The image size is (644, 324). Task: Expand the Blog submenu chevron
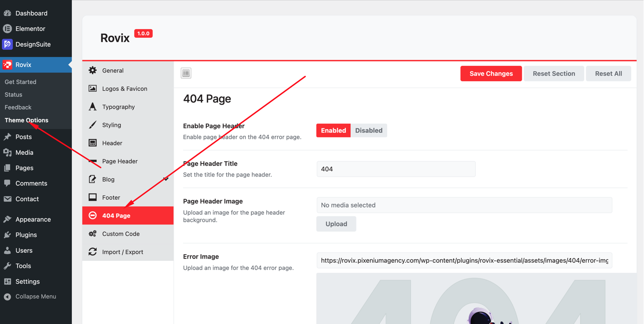(x=166, y=179)
